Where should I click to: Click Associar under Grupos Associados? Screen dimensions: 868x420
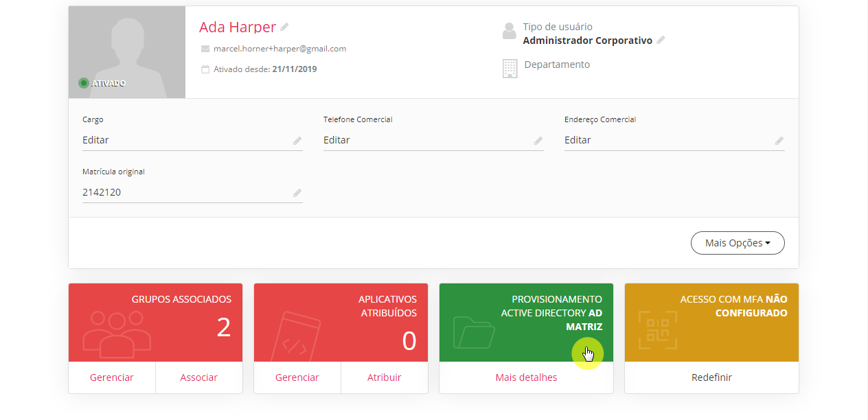point(199,377)
